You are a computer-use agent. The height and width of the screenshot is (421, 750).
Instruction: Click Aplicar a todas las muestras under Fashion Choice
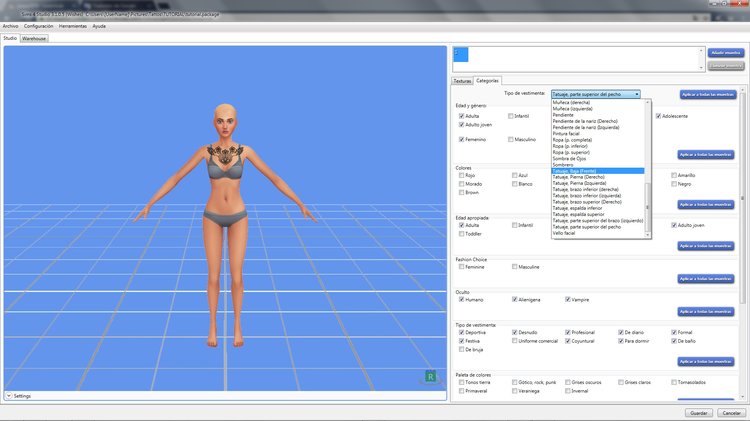(x=706, y=278)
